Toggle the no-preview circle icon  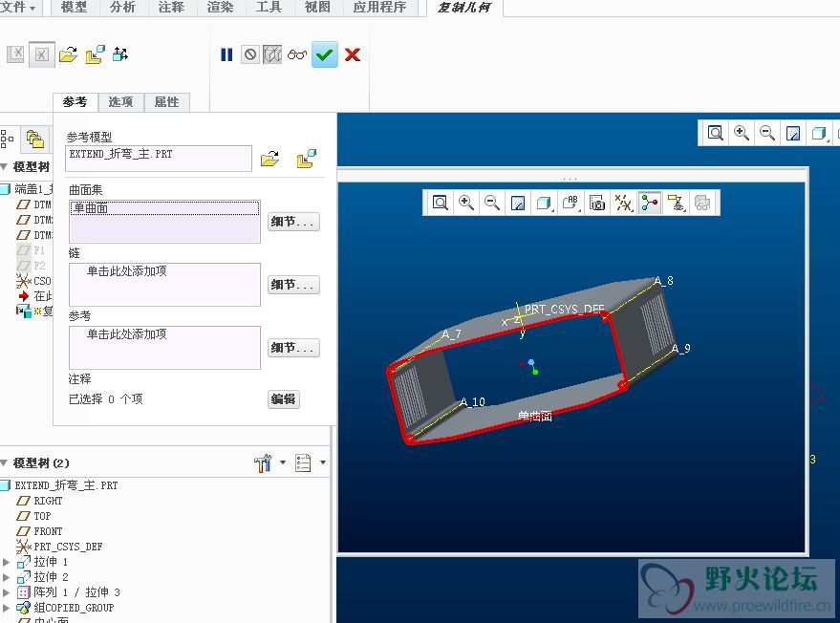[250, 55]
